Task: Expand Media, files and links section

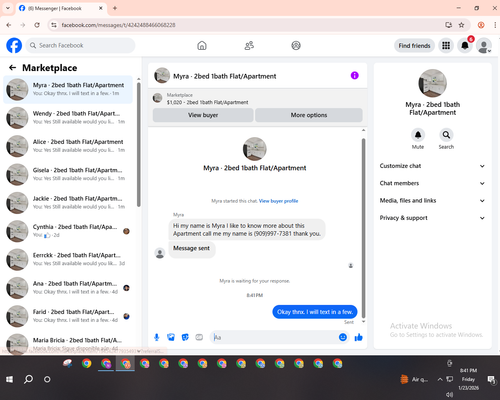Action: tap(432, 201)
